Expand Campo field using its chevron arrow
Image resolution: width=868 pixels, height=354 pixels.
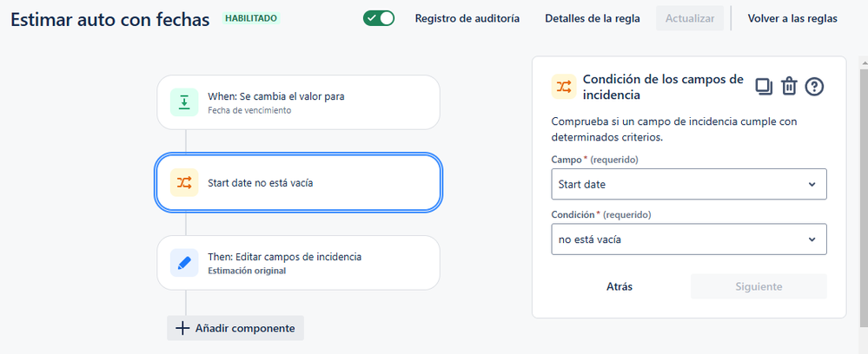pyautogui.click(x=812, y=184)
